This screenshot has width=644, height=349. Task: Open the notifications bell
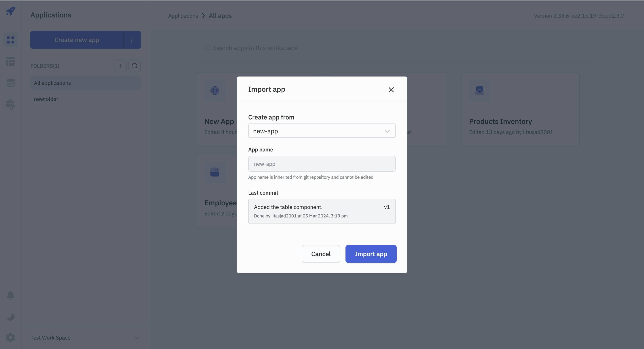tap(11, 296)
